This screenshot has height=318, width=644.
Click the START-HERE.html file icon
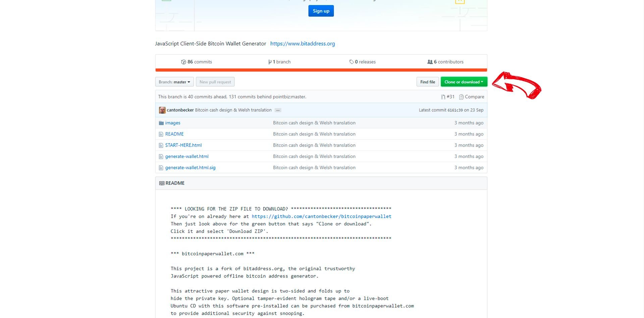161,146
